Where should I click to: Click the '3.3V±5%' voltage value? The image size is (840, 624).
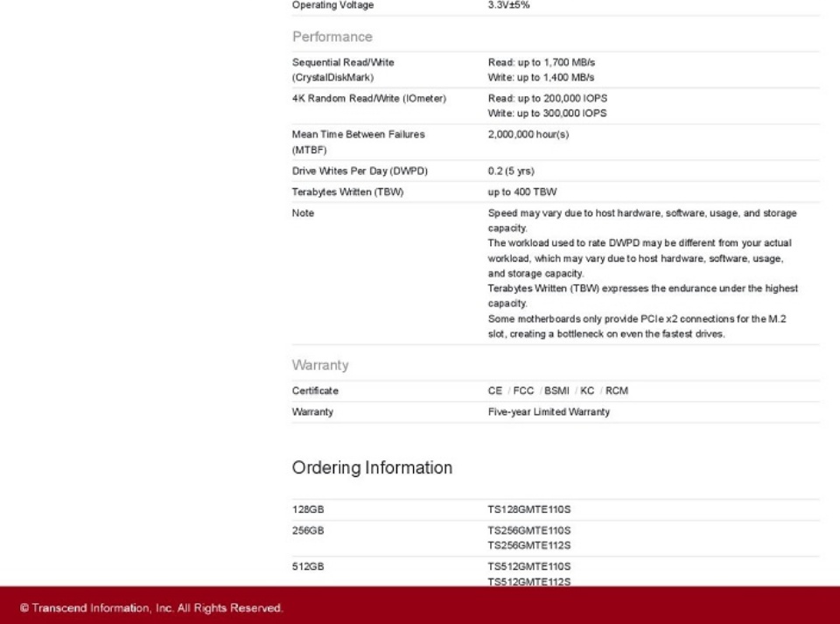click(508, 5)
